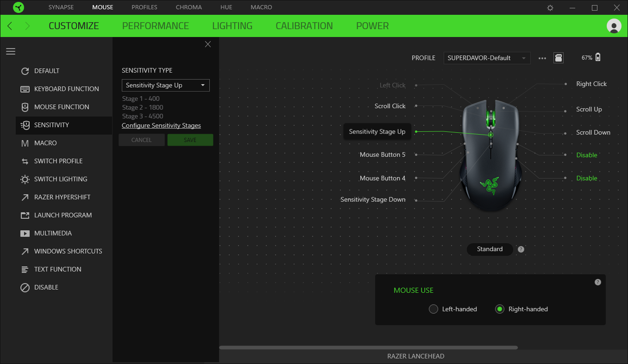Select Switch Profile option
Viewport: 628px width, 364px height.
tap(64, 161)
